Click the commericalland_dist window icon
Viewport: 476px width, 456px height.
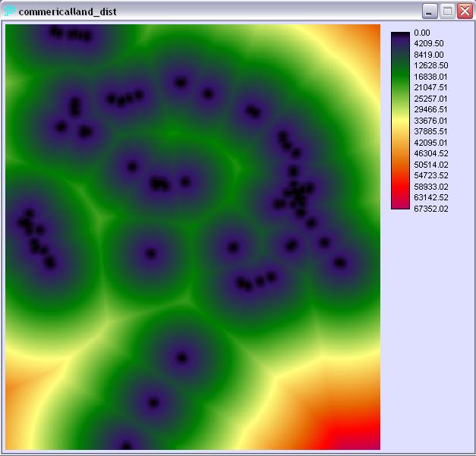click(10, 11)
